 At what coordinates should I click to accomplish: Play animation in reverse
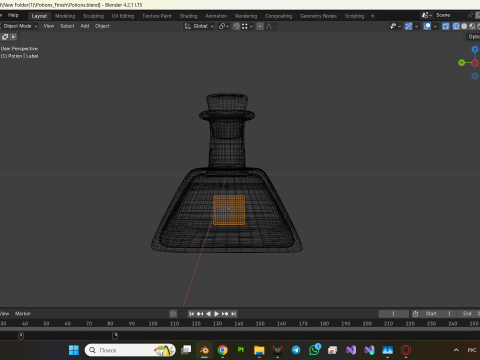tap(208, 314)
